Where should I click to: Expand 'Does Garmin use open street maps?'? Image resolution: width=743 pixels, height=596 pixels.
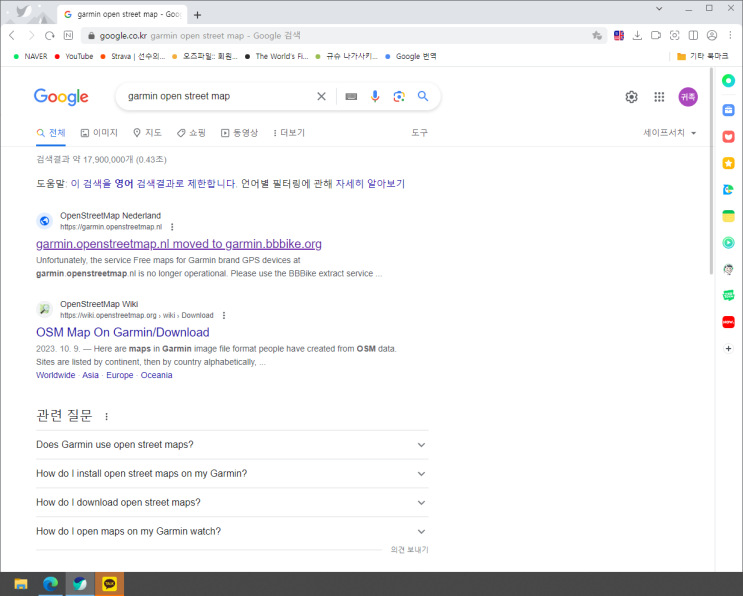232,445
